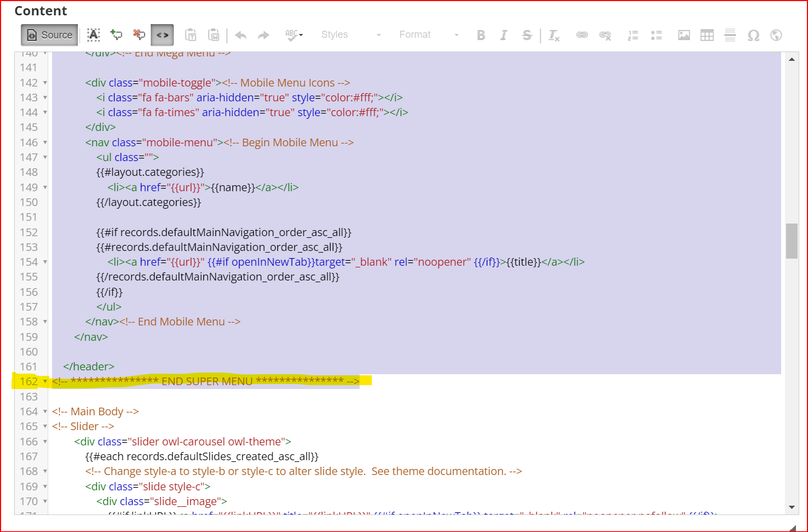The height and width of the screenshot is (532, 808).
Task: Click the Select All icon
Action: [94, 35]
